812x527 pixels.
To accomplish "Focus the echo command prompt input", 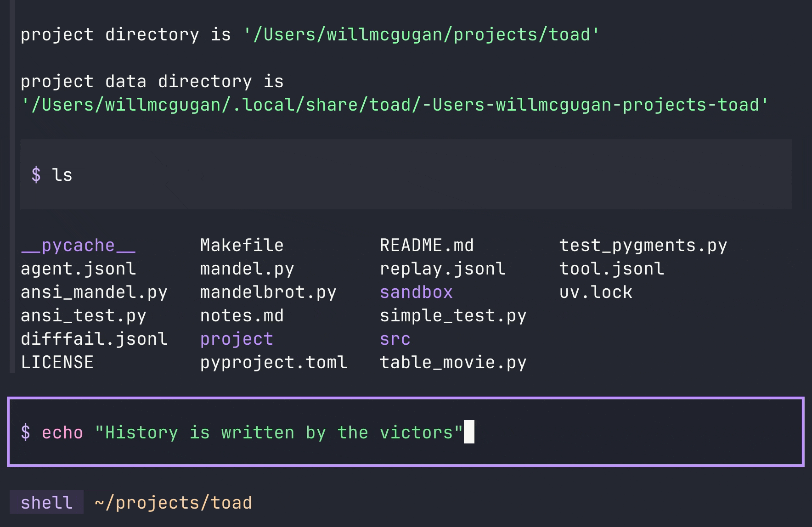I will point(597,432).
